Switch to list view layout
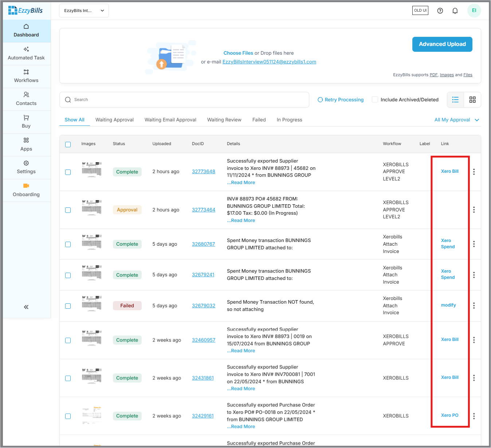 click(x=455, y=100)
